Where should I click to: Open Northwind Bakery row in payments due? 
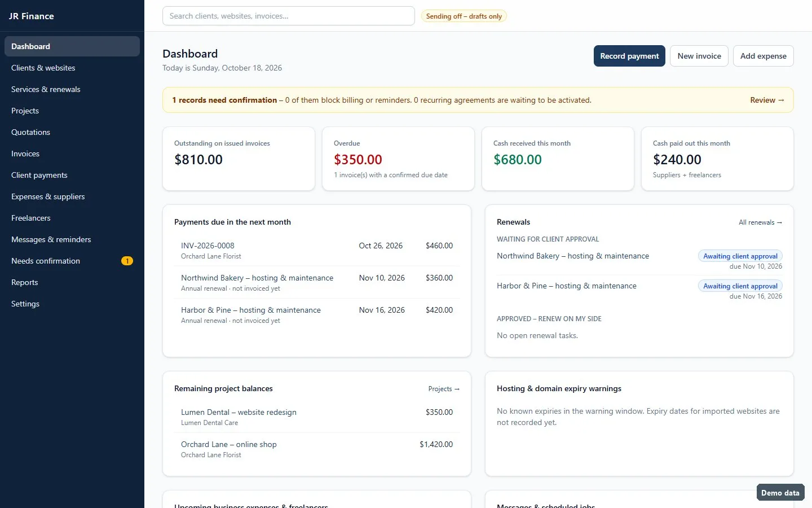317,282
